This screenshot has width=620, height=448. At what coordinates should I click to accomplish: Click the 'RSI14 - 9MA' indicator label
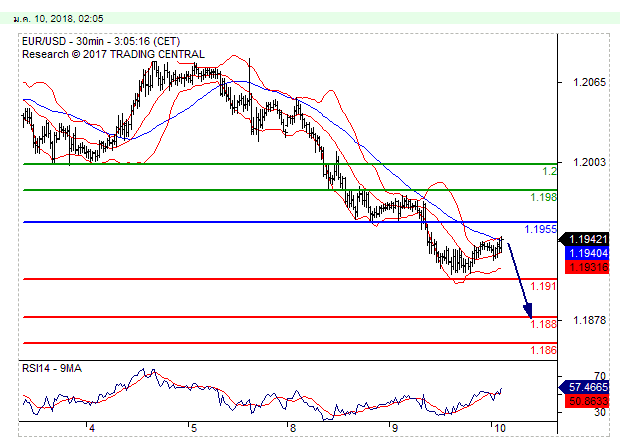pyautogui.click(x=52, y=369)
